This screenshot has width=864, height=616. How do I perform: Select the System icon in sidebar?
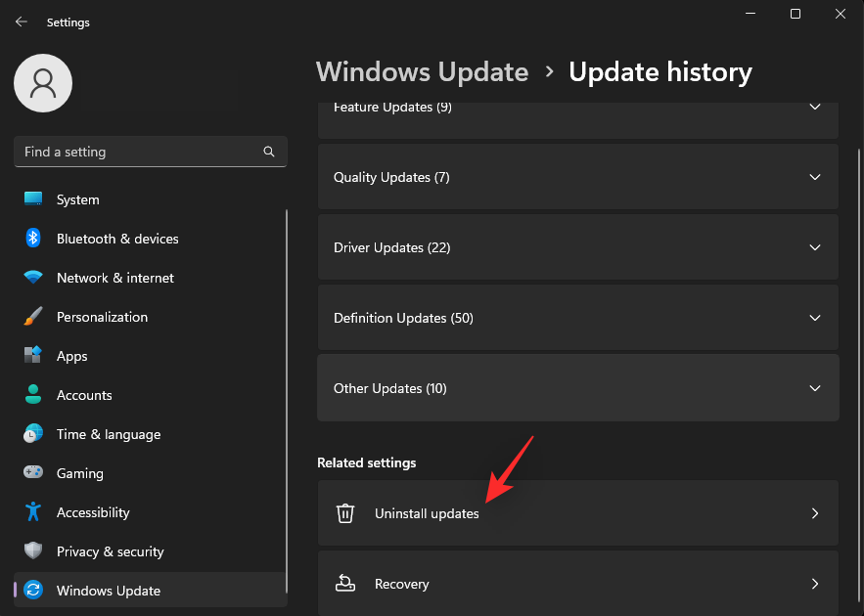tap(32, 199)
